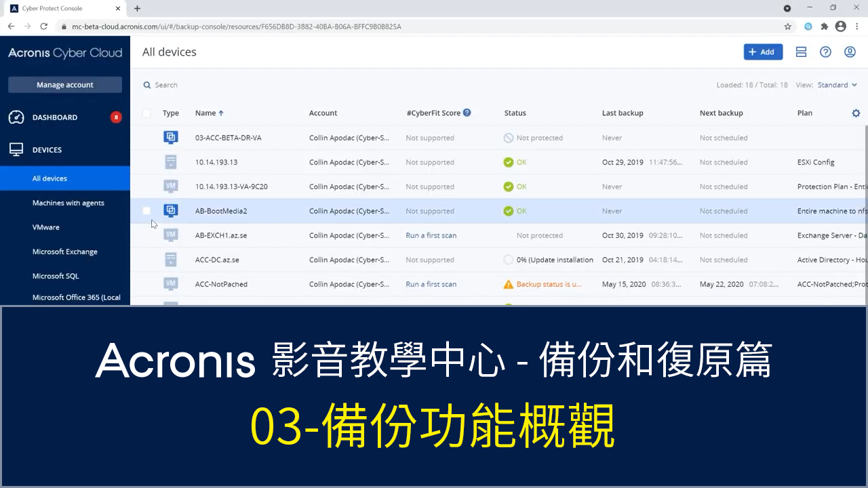Click the search magnifier icon
This screenshot has width=868, height=488.
[146, 85]
